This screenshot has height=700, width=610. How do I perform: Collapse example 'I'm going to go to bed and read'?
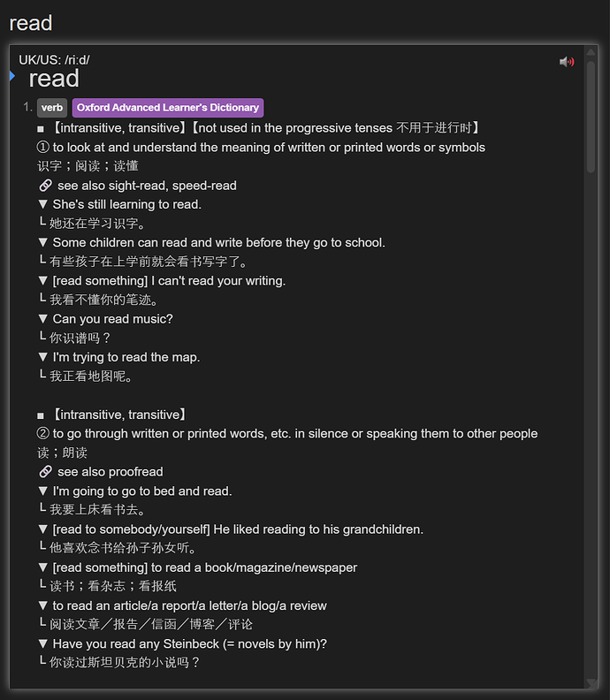coord(42,491)
